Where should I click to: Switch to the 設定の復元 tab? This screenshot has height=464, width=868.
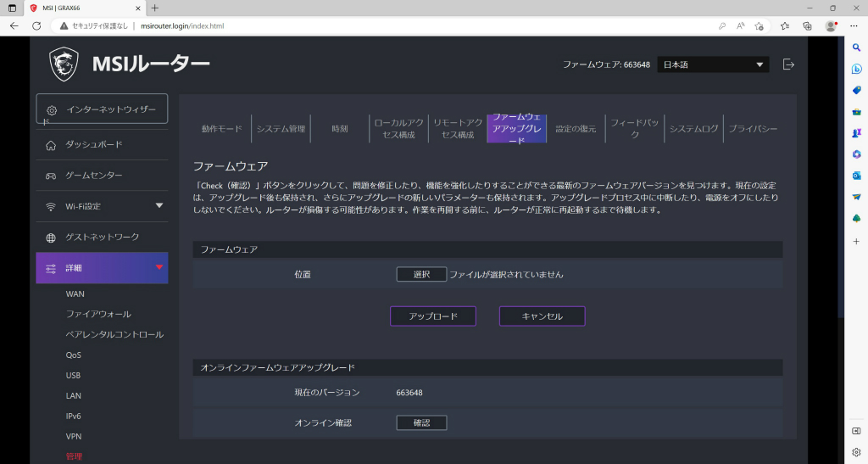[576, 128]
